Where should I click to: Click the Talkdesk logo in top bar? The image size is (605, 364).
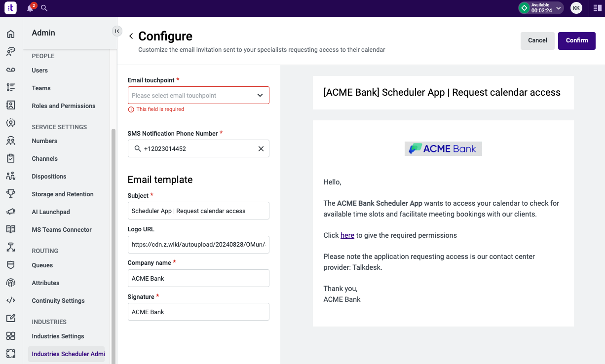tap(10, 8)
